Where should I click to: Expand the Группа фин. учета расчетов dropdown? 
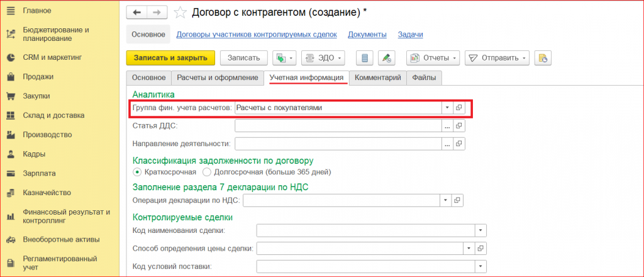coord(447,108)
